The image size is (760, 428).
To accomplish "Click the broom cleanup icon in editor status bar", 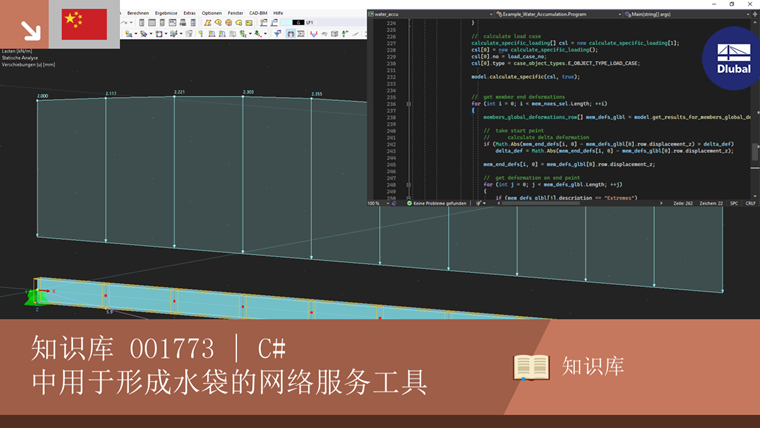I will coord(478,203).
